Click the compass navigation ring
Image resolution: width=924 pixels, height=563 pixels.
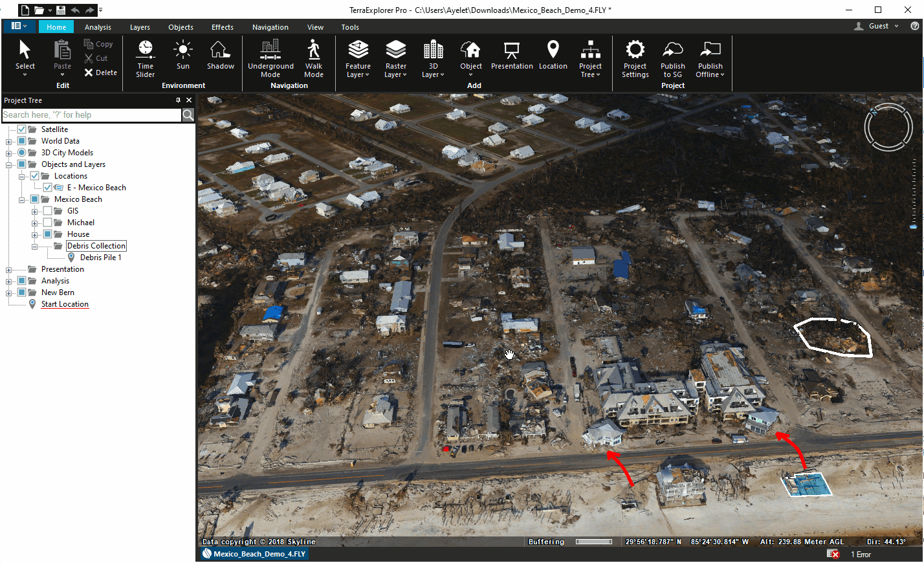tap(888, 127)
